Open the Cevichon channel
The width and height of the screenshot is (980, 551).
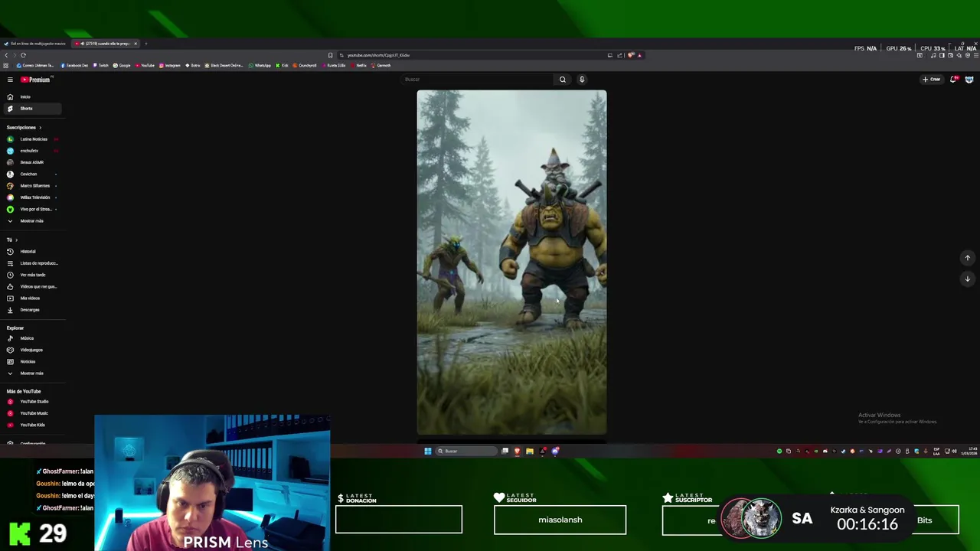[31, 174]
